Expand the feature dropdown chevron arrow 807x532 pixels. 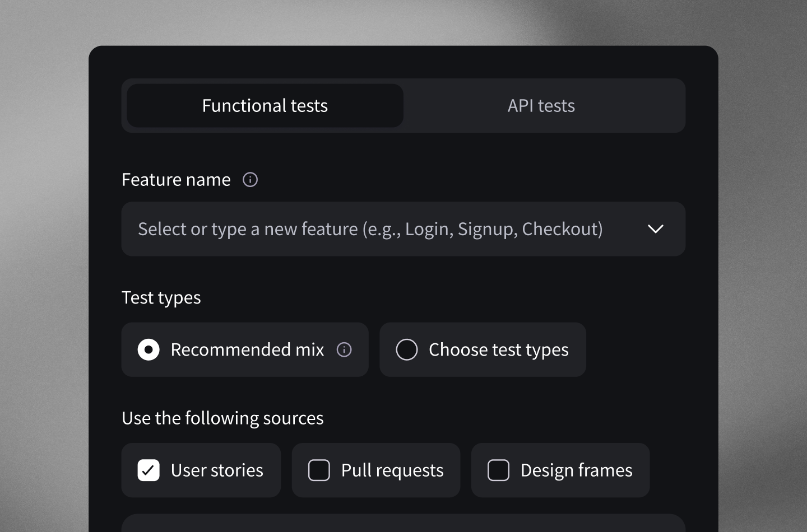point(655,229)
